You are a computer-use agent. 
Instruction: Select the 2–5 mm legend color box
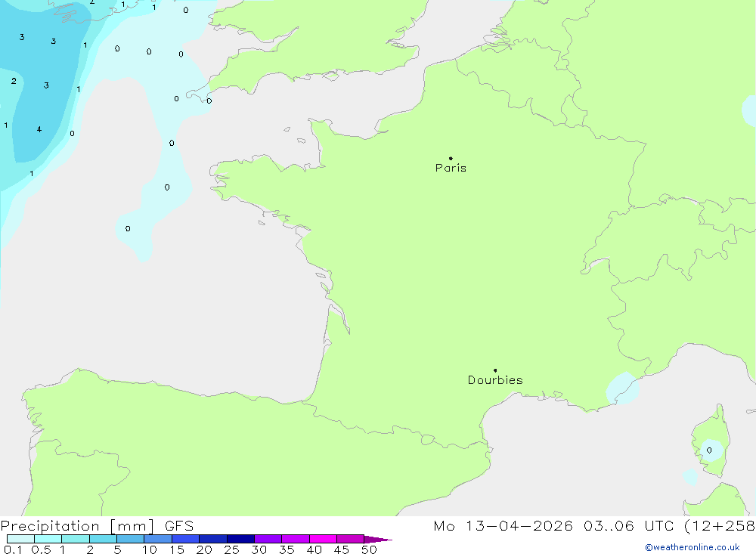pyautogui.click(x=103, y=539)
